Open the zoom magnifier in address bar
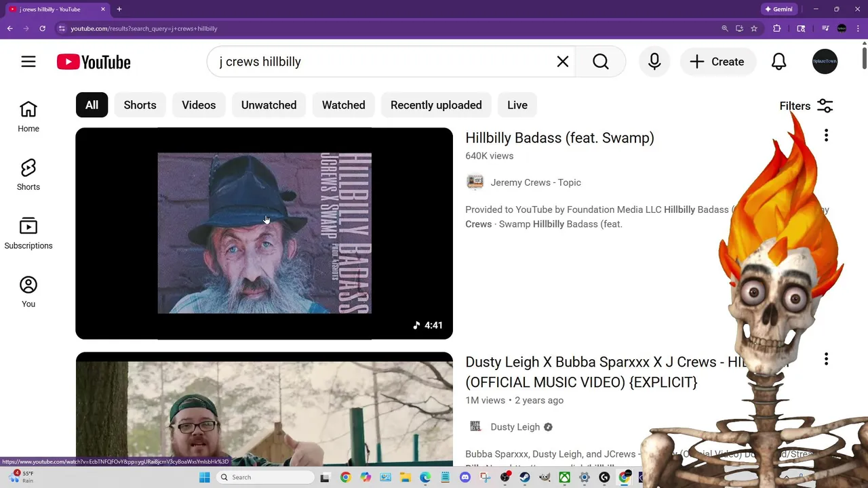Screen dimensions: 868x488 click(x=725, y=28)
